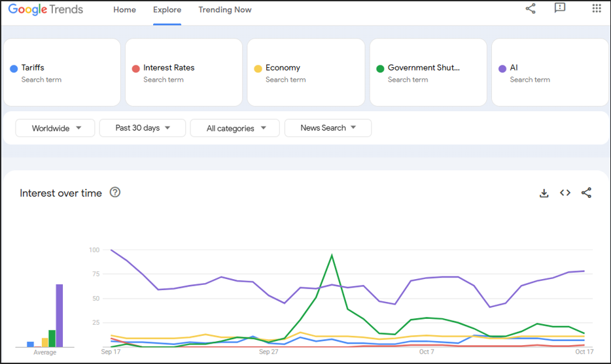This screenshot has height=364, width=611.
Task: Open the All categories dropdown
Action: point(235,128)
